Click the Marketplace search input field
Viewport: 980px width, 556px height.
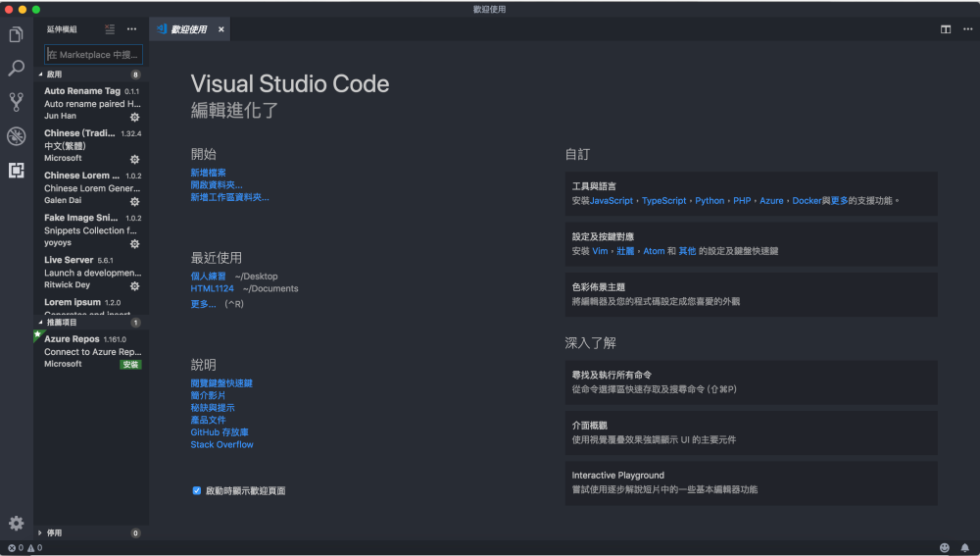pos(94,55)
